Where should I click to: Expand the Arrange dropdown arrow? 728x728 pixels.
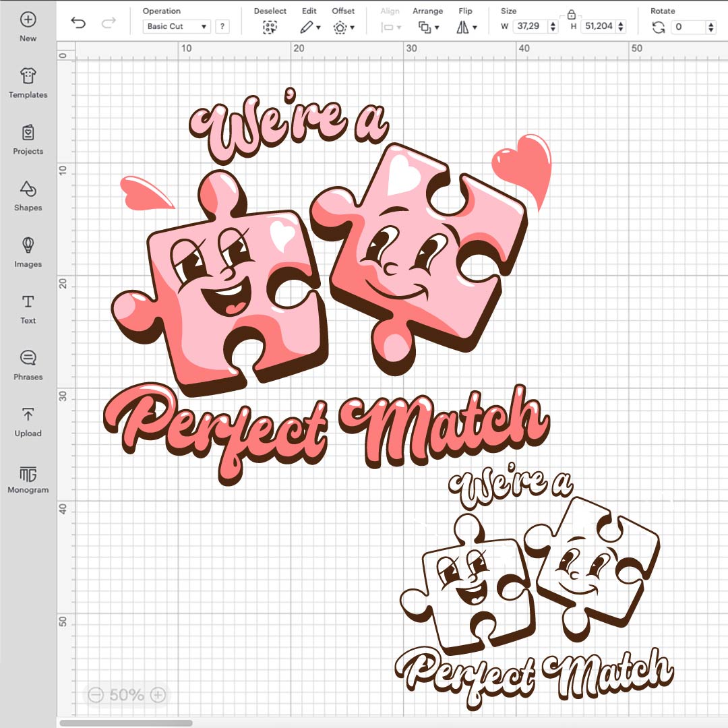tap(437, 28)
